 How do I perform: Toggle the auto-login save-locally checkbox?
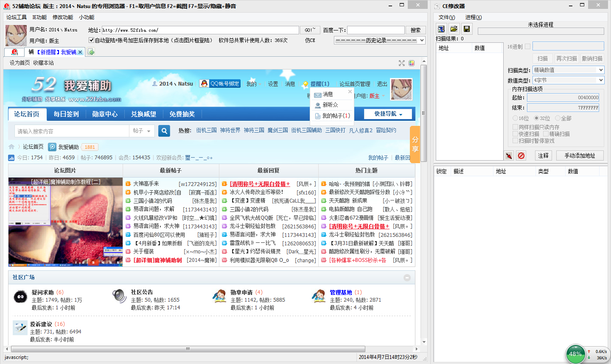coord(91,40)
